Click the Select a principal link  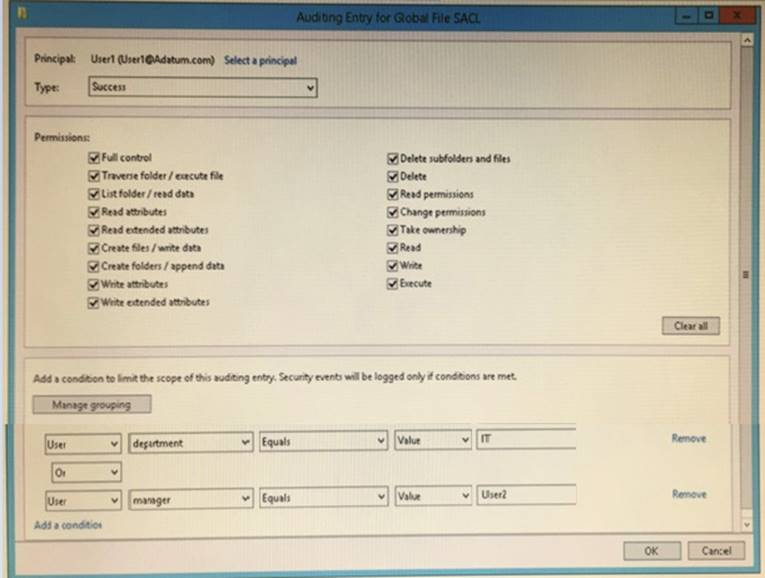260,60
